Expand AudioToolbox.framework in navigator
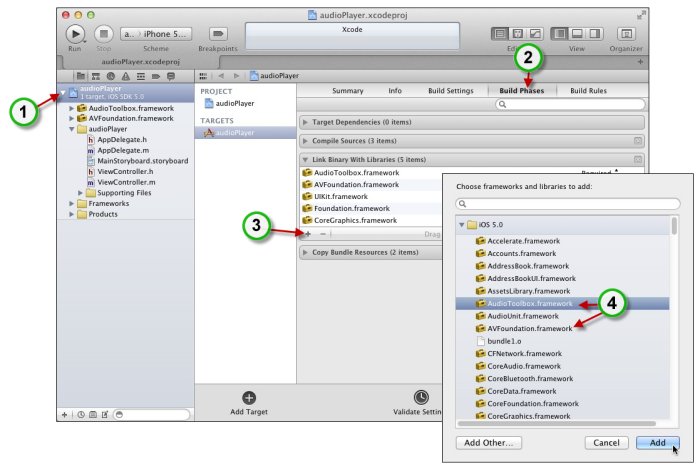 tap(71, 108)
